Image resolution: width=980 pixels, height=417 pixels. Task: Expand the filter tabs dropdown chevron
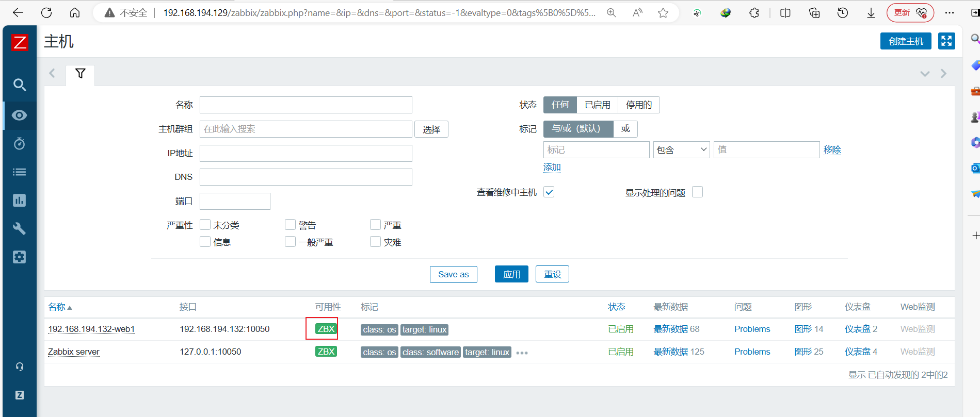tap(925, 74)
